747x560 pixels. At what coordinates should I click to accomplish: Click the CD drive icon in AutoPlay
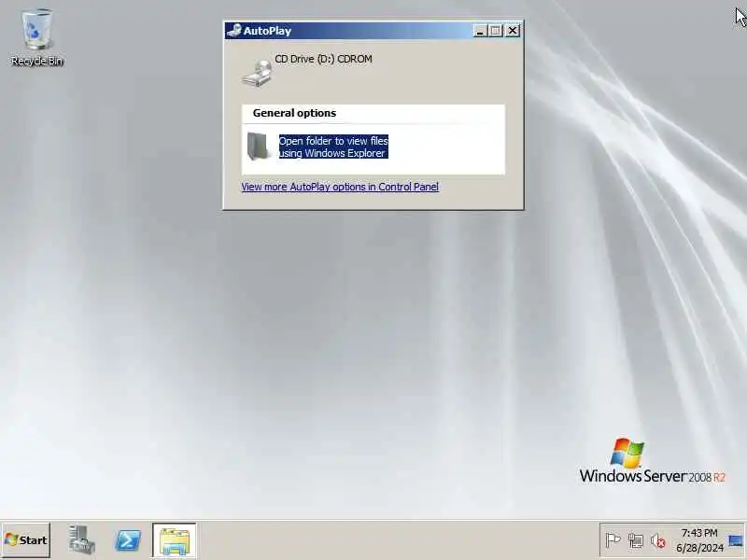(258, 73)
